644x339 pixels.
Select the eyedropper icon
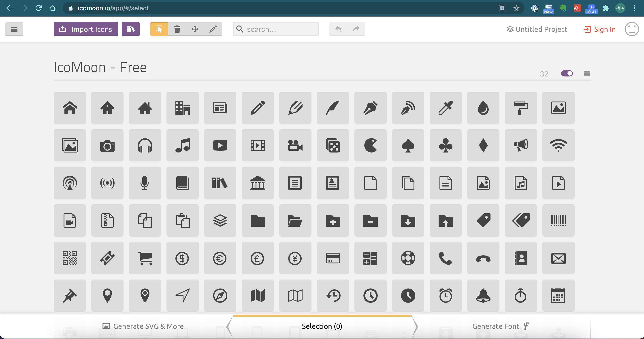[446, 108]
